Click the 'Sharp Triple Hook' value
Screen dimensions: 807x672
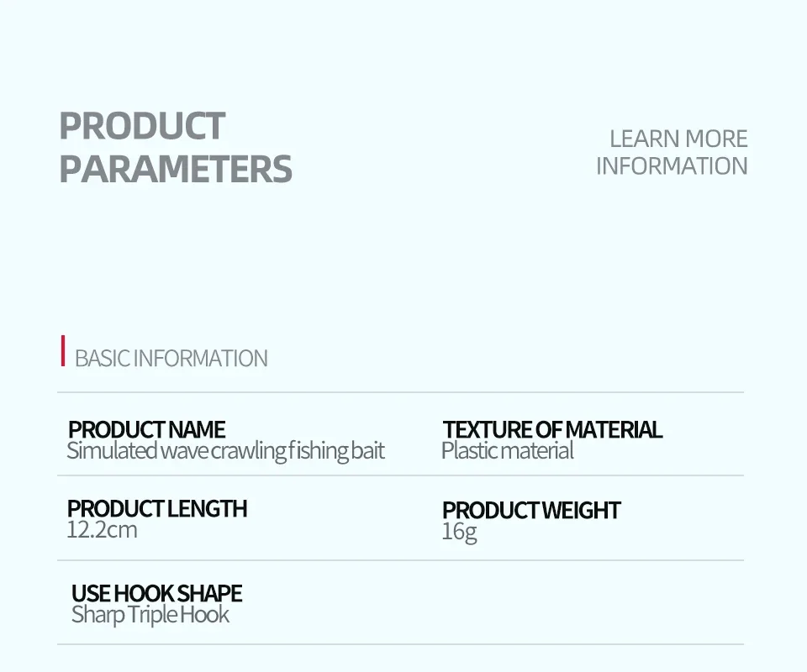click(150, 615)
